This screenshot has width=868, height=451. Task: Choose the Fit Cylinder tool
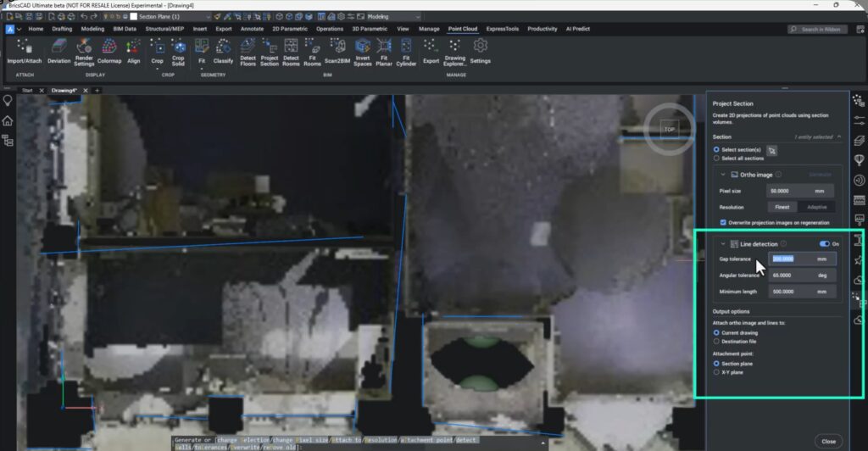click(x=406, y=52)
